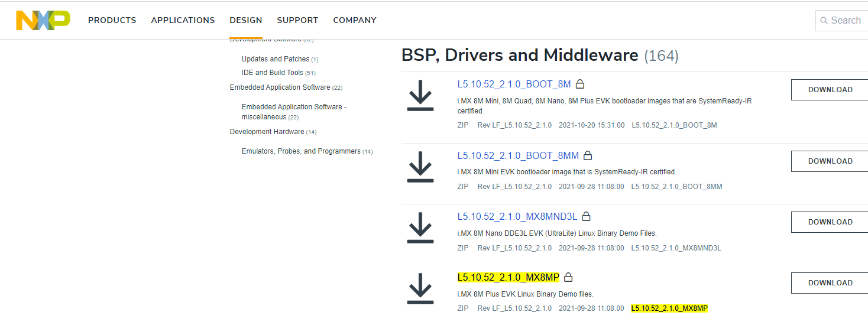Click lock icon beside L5.10.52_2.1.0_BOOT_8M title
This screenshot has height=322, width=868.
click(580, 84)
